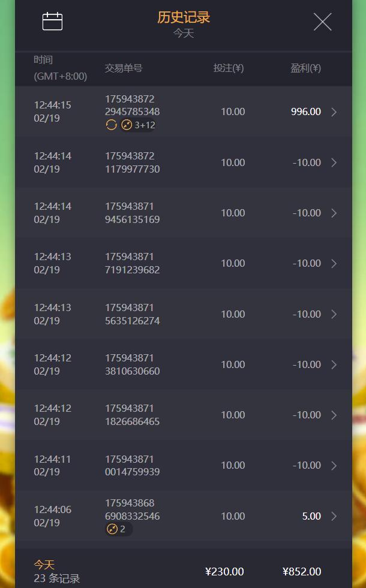
Task: Click the 交易单号 column header
Action: (124, 68)
